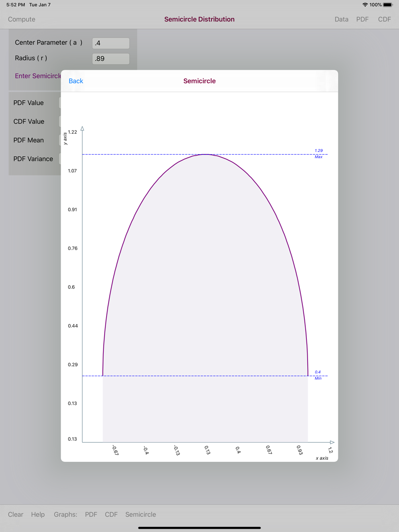Click the Radius (r) input field
Screen dimensions: 399x532
pyautogui.click(x=111, y=59)
